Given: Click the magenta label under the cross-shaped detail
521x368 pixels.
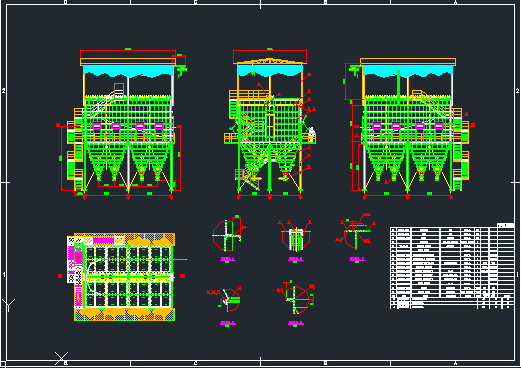Looking at the screenshot, I should click(x=228, y=259).
